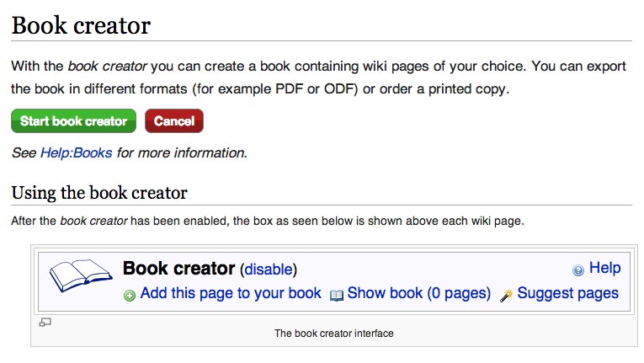Click the book creator interface caption
The height and width of the screenshot is (363, 644).
point(334,334)
